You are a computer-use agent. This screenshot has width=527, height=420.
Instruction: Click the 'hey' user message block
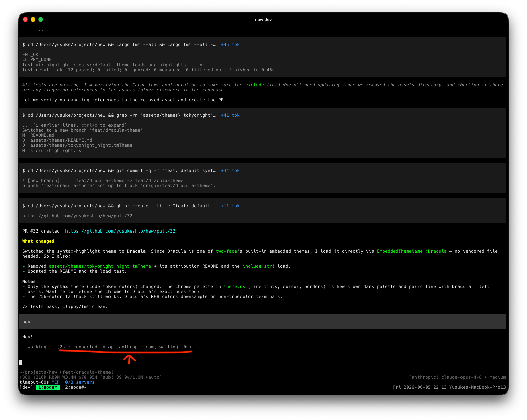tap(263, 322)
